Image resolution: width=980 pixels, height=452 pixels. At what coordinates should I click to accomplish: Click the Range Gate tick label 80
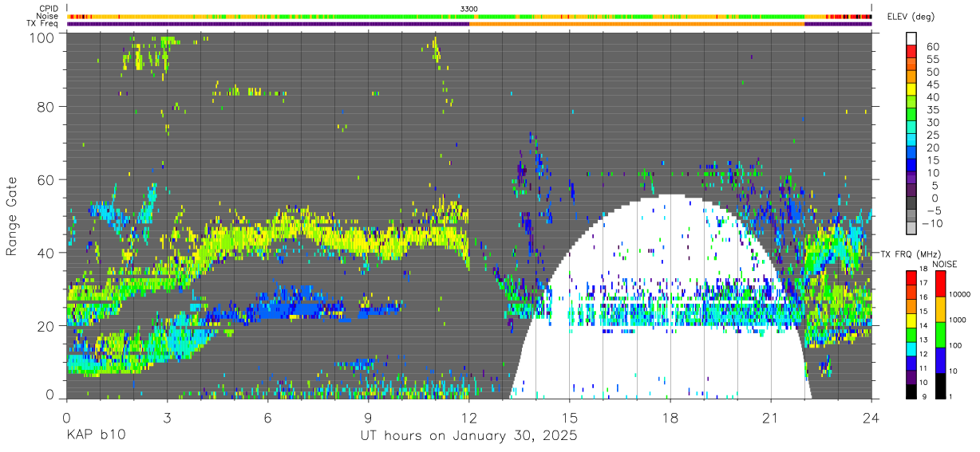pyautogui.click(x=46, y=106)
